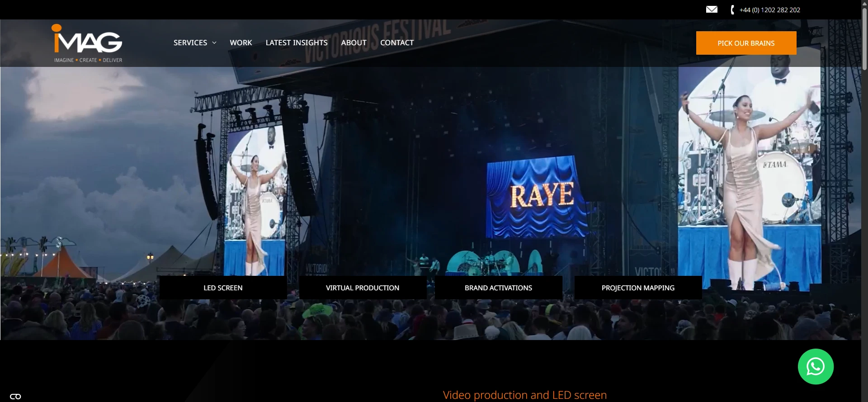Call the number +44 (0) 1202 282 202
The width and height of the screenshot is (868, 402).
[770, 10]
